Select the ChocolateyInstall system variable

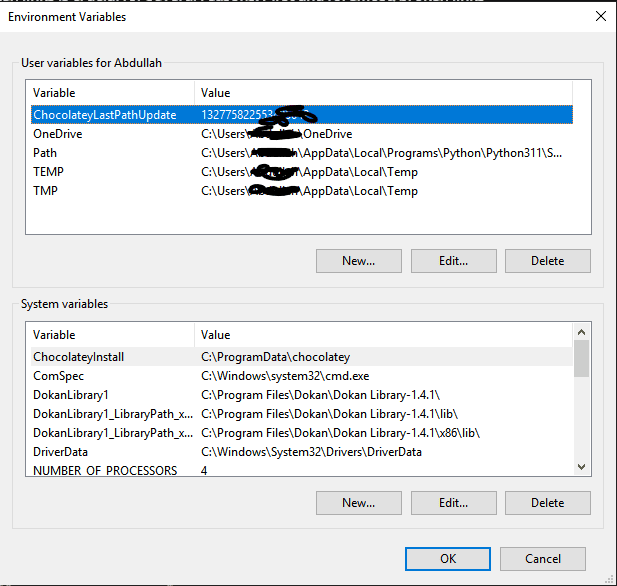click(x=302, y=357)
